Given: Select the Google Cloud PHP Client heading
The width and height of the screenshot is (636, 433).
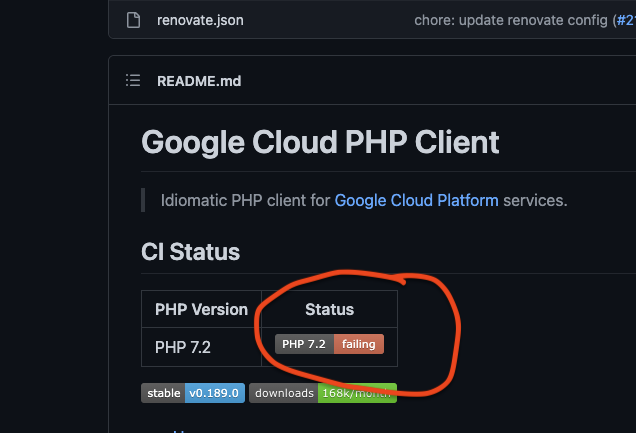Looking at the screenshot, I should pos(320,142).
